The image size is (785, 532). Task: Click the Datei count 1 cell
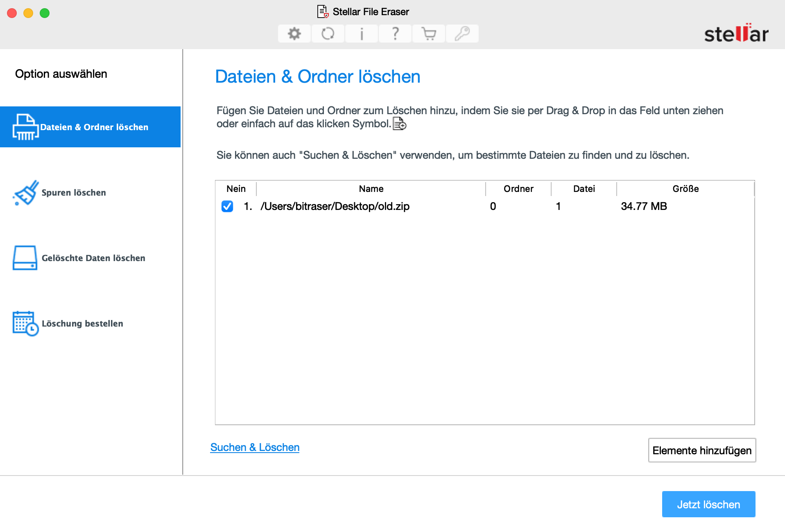click(x=558, y=206)
